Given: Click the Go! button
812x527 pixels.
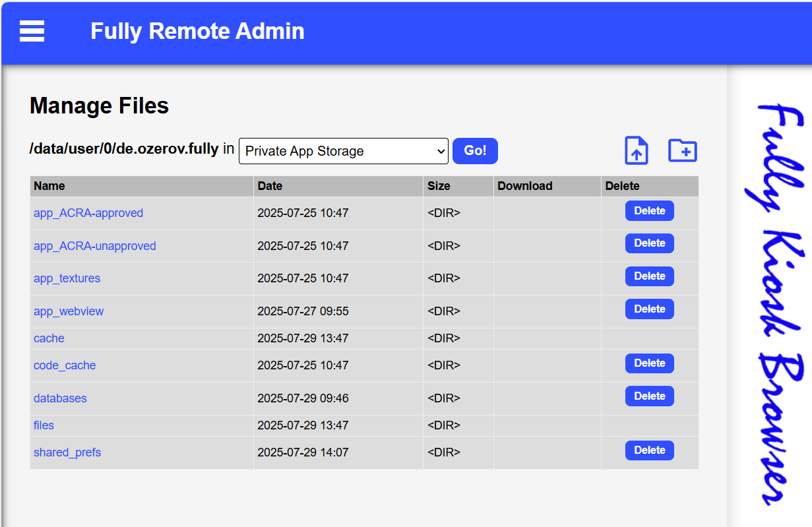Looking at the screenshot, I should pyautogui.click(x=475, y=151).
